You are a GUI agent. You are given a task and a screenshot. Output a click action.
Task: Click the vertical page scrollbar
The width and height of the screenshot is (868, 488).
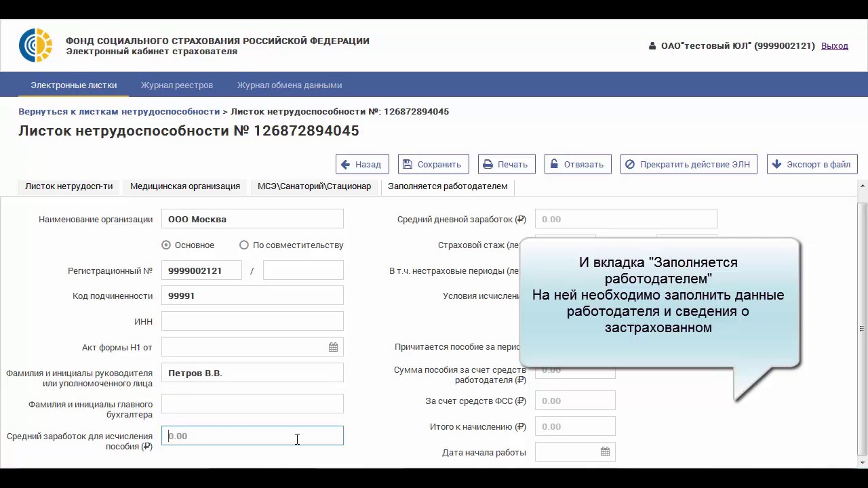[x=863, y=325]
